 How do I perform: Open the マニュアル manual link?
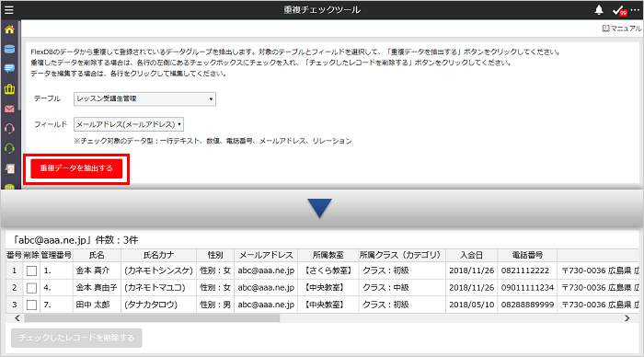622,29
